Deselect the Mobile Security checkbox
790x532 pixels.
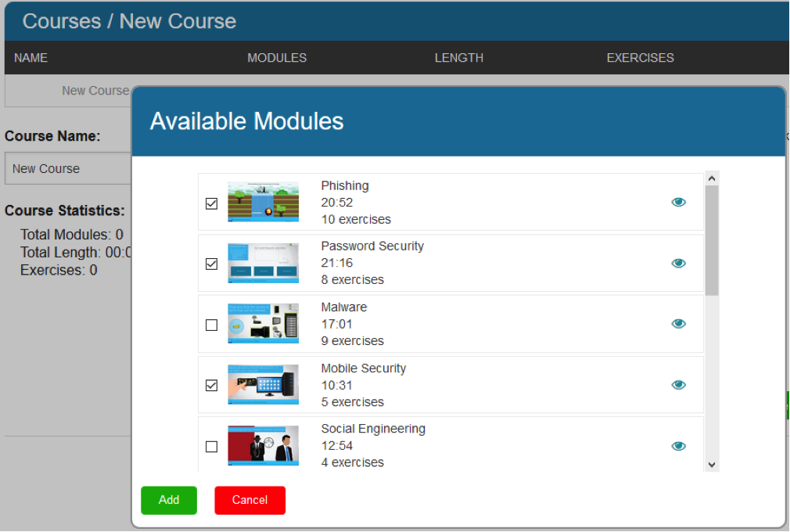pyautogui.click(x=211, y=385)
